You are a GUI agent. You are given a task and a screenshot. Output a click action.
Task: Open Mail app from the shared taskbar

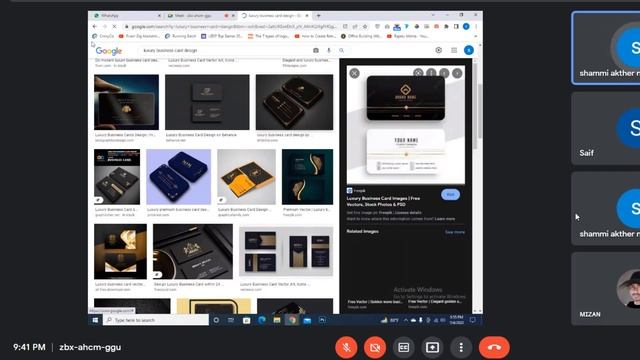[x=307, y=320]
